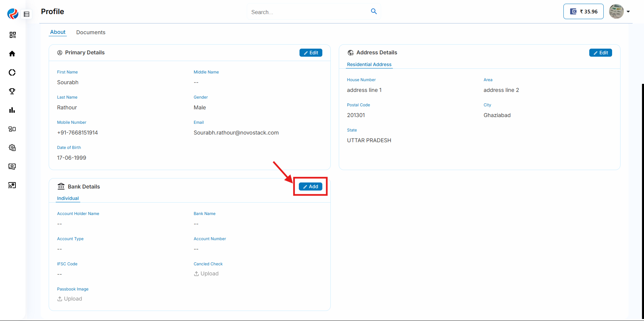644x321 pixels.
Task: Open the bar chart reports icon
Action: pos(12,110)
